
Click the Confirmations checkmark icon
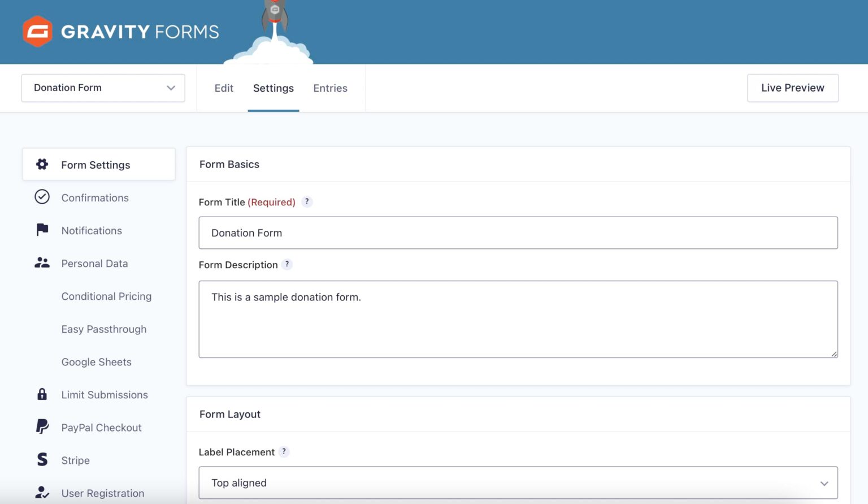point(42,197)
